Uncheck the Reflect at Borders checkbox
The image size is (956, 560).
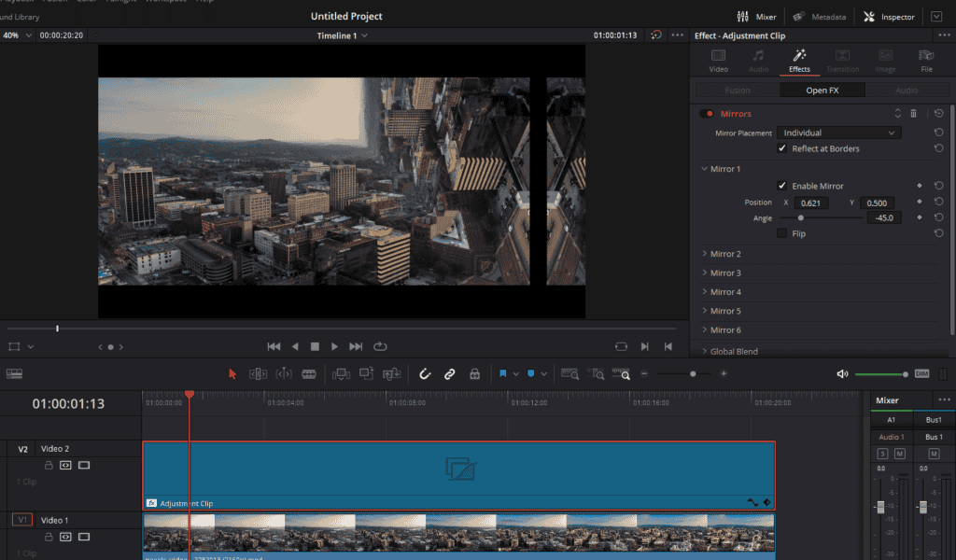[x=782, y=148]
